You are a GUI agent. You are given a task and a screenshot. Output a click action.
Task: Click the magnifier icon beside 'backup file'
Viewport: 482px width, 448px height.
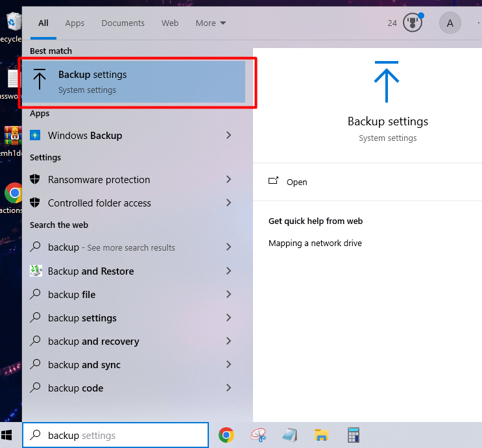click(35, 294)
